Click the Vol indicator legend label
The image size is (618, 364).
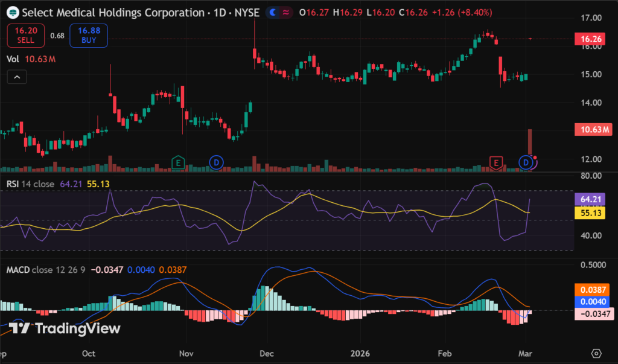pos(13,59)
